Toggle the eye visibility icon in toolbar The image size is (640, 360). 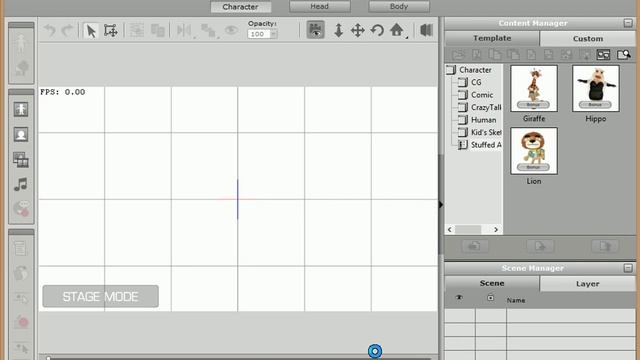[231, 30]
